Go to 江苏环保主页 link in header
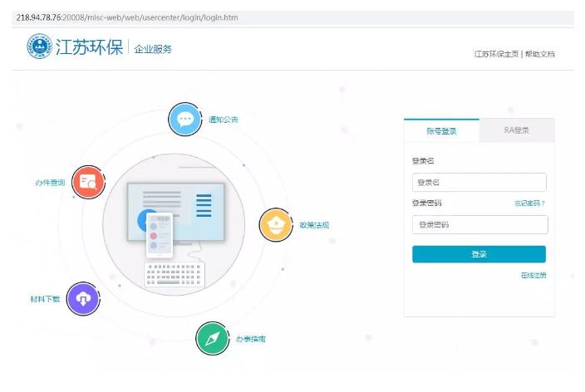 tap(496, 54)
